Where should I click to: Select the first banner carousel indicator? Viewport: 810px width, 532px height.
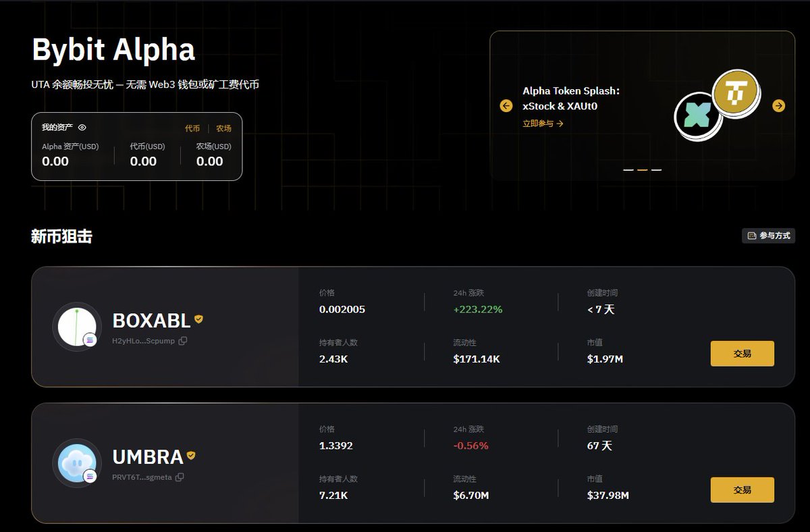click(628, 170)
